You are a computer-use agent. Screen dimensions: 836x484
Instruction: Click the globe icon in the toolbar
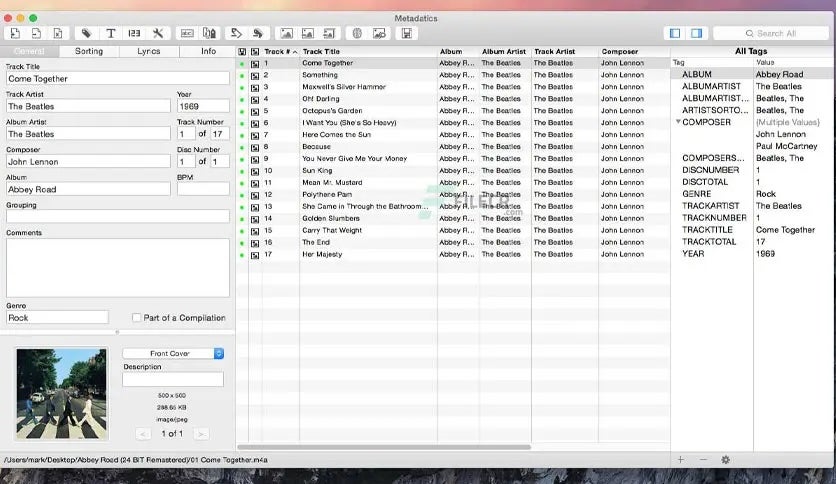coord(357,33)
